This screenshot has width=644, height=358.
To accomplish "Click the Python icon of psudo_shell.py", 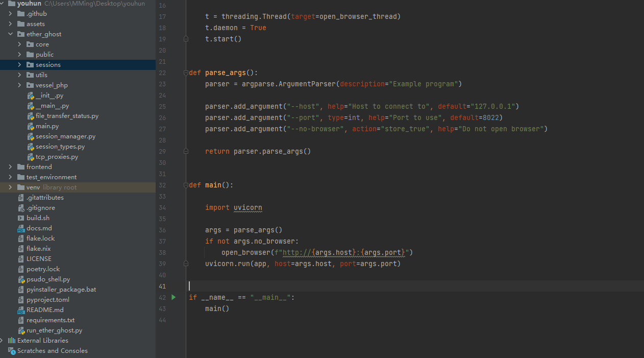I will click(x=21, y=279).
